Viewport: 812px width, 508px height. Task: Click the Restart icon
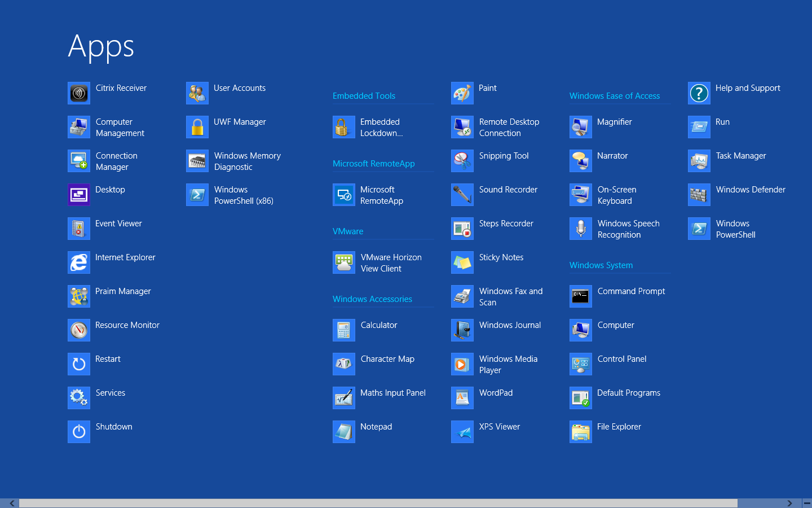pyautogui.click(x=79, y=364)
